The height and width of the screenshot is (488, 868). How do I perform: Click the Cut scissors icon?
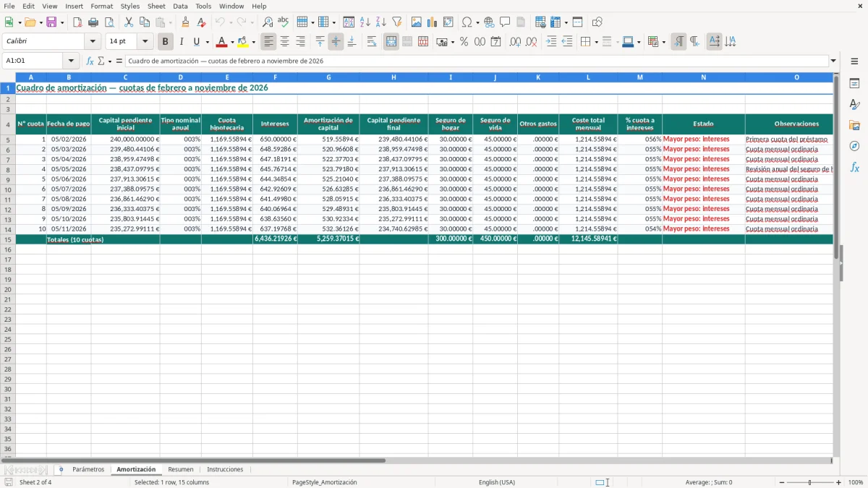pos(129,22)
